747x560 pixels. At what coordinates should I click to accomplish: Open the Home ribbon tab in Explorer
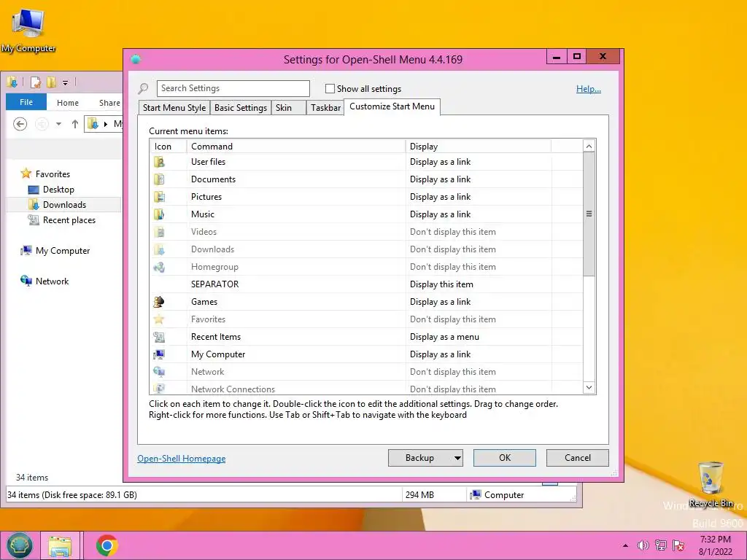68,103
